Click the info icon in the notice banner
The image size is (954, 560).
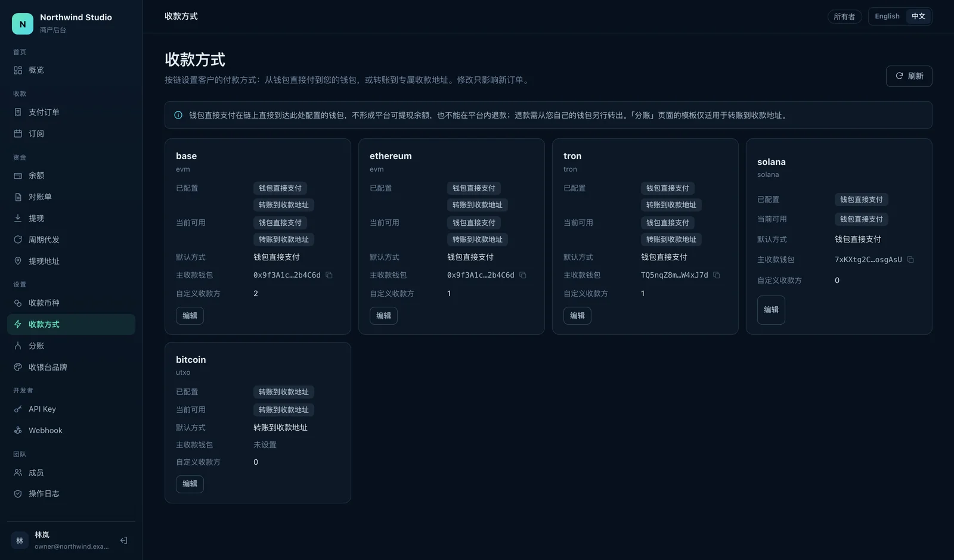[178, 116]
